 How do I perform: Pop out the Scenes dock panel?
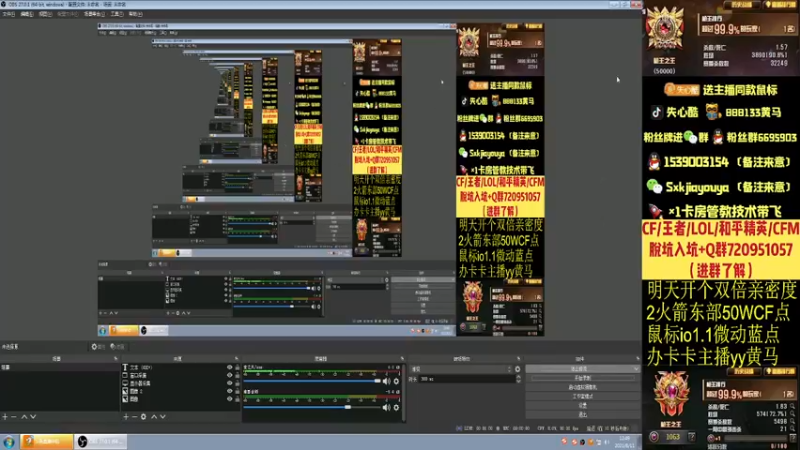(x=115, y=359)
